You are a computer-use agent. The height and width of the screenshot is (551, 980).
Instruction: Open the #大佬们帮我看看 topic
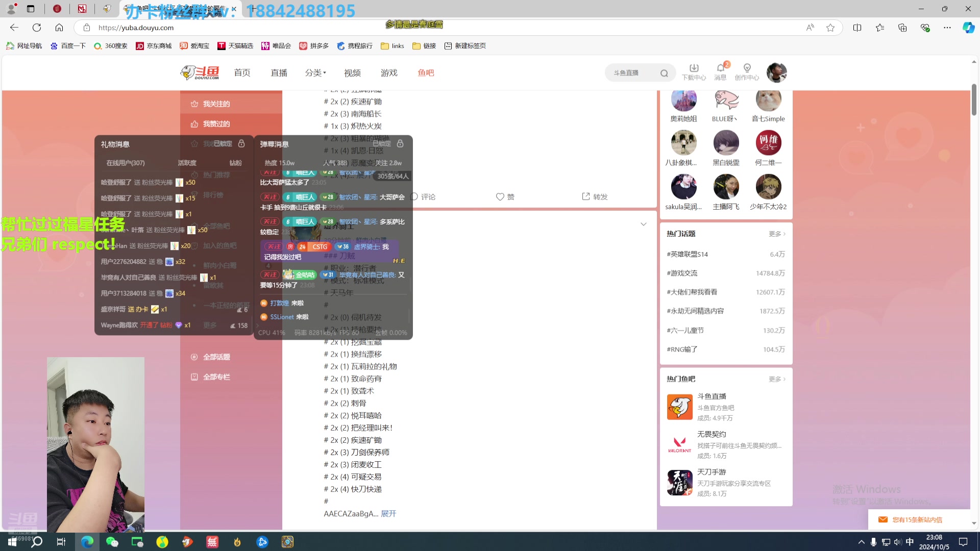pos(692,292)
